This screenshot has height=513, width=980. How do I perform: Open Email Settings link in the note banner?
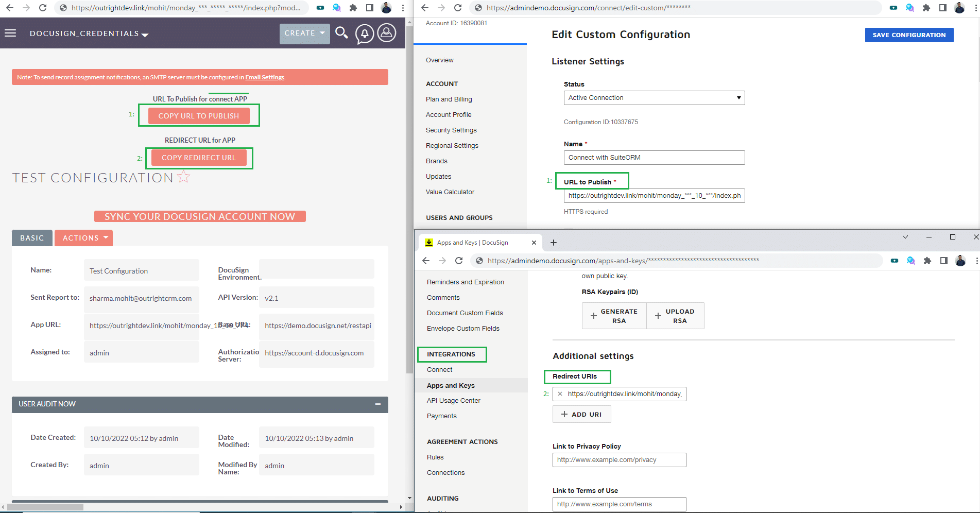pyautogui.click(x=265, y=77)
